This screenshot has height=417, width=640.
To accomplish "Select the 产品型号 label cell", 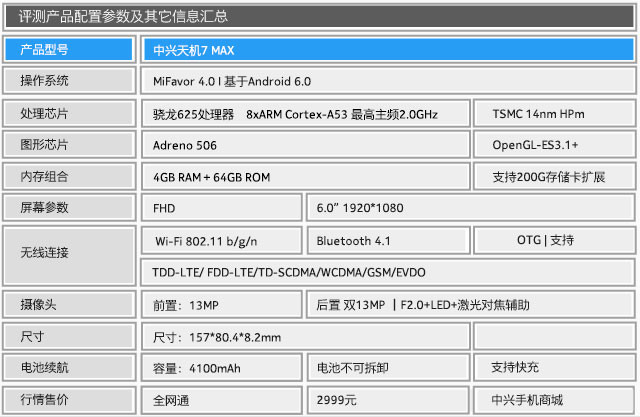I will (x=69, y=49).
